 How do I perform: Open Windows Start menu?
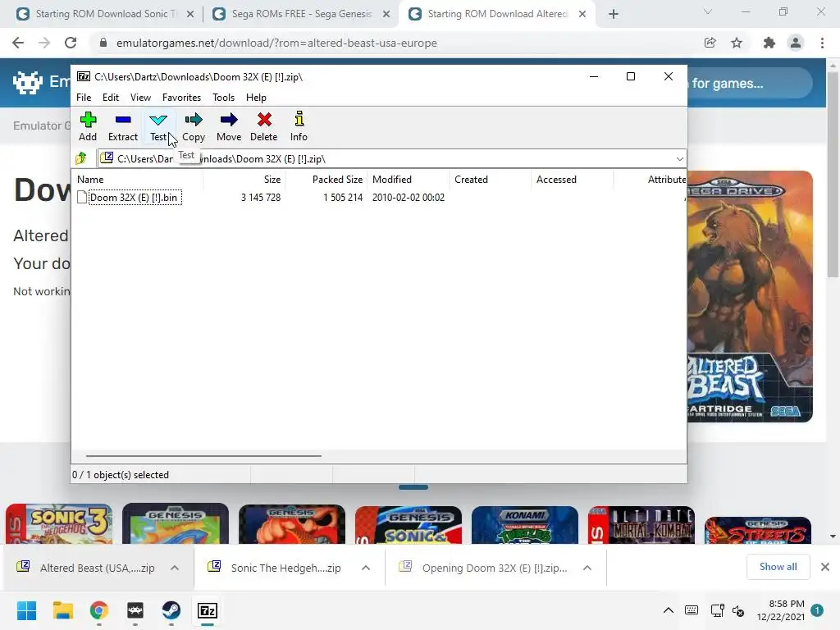pos(26,610)
